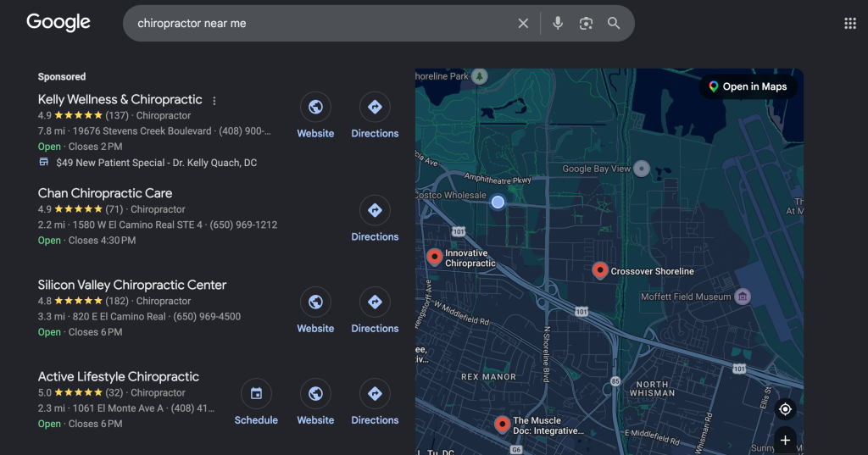Get directions to Active Lifestyle Chiropractic
The width and height of the screenshot is (868, 455).
click(x=375, y=393)
